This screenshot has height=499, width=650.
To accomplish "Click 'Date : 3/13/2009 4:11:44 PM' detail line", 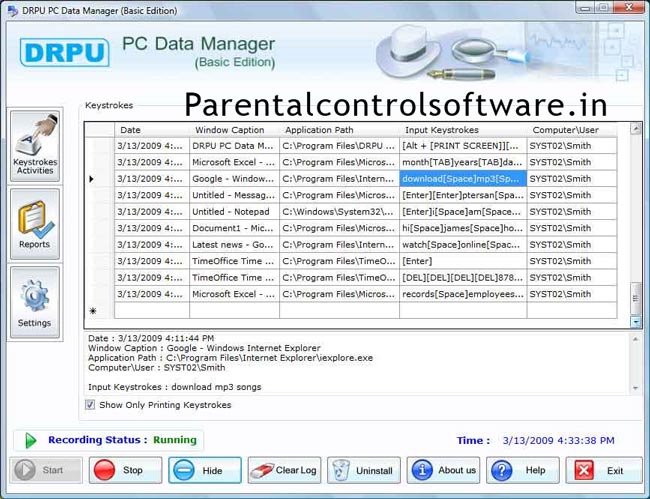I will (151, 338).
